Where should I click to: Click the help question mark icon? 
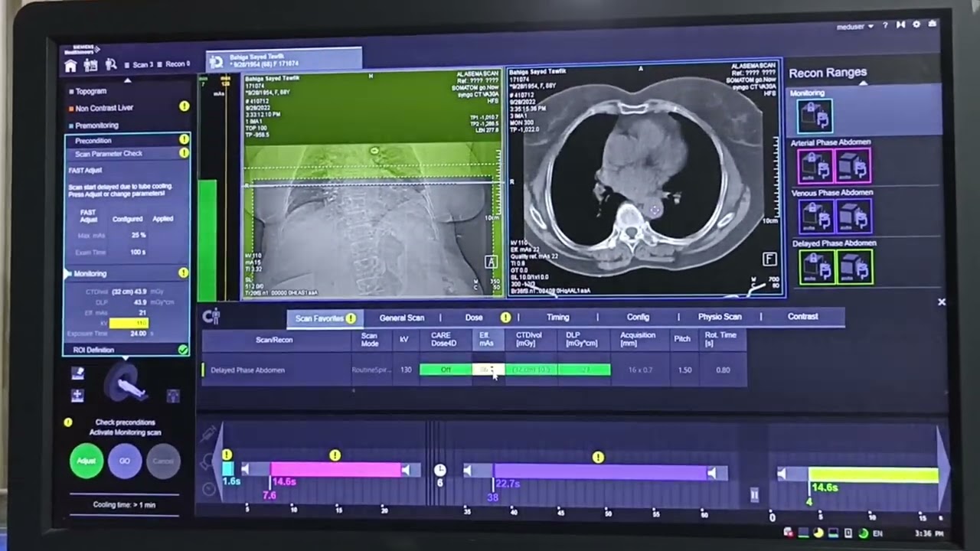[x=885, y=25]
